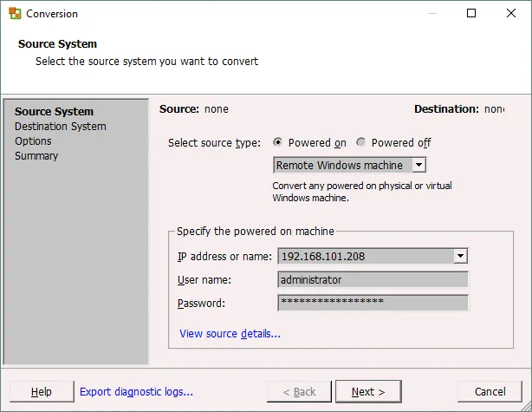This screenshot has width=532, height=412.
Task: Expand the IP address or name dropdown
Action: [460, 256]
